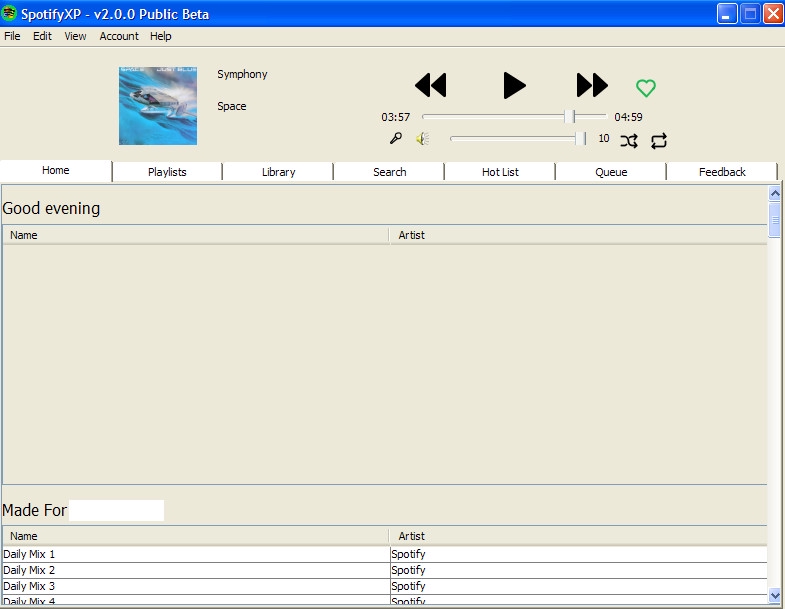Click Spotify artist cell for Daily Mix 2
This screenshot has height=609, width=785.
[578, 570]
